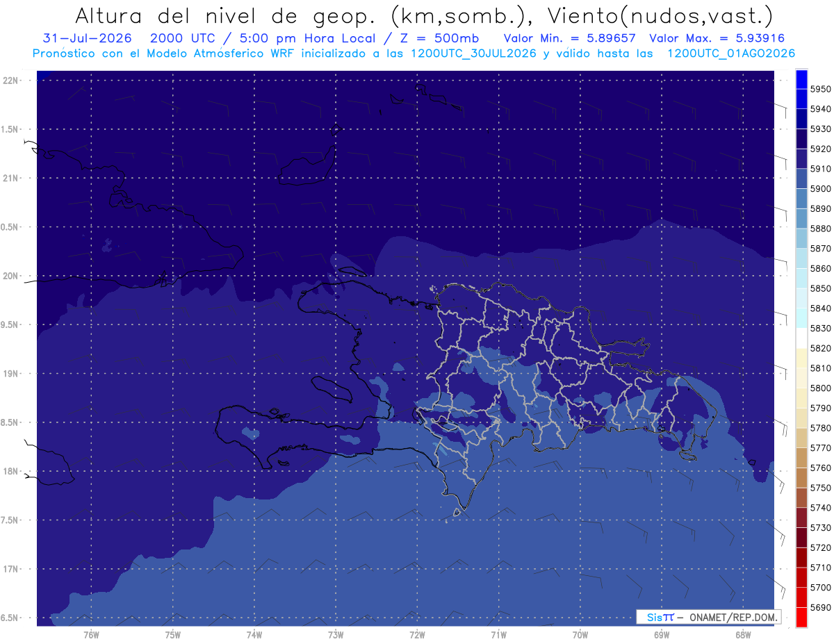Click the 8.5N latitude label
834x644 pixels.
[x=10, y=422]
